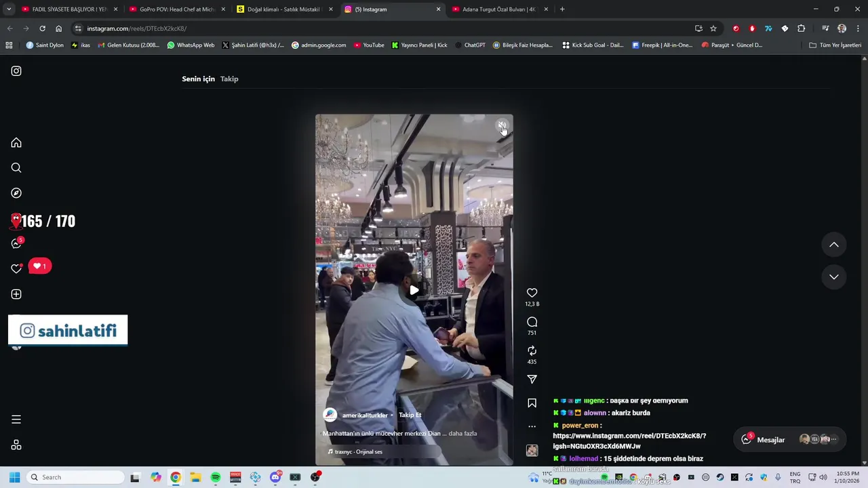Open the Instagram logo home link
Image resolution: width=868 pixels, height=488 pixels.
(16, 70)
